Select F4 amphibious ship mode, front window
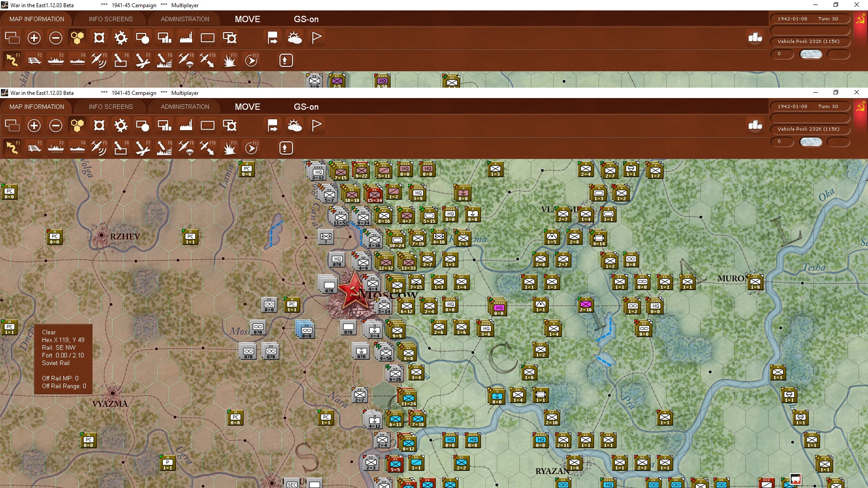 click(x=77, y=148)
